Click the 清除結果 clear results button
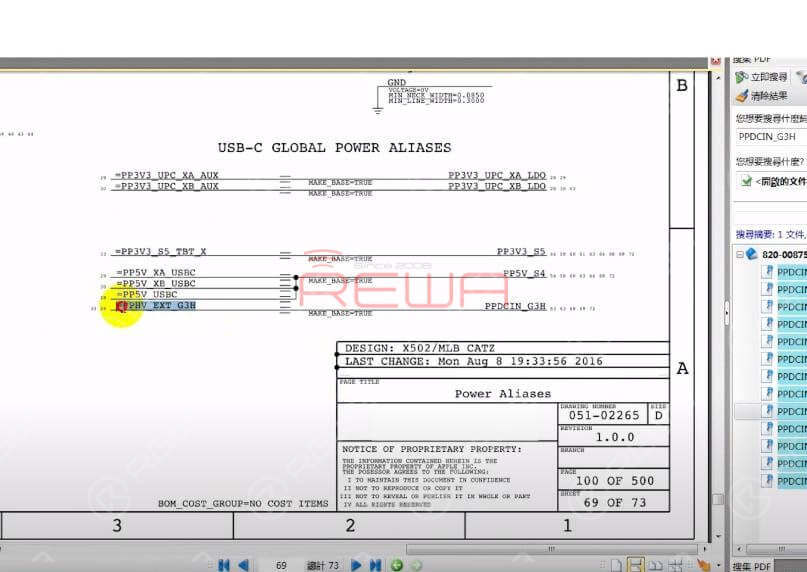Screen dimensions: 807x572 [x=761, y=96]
